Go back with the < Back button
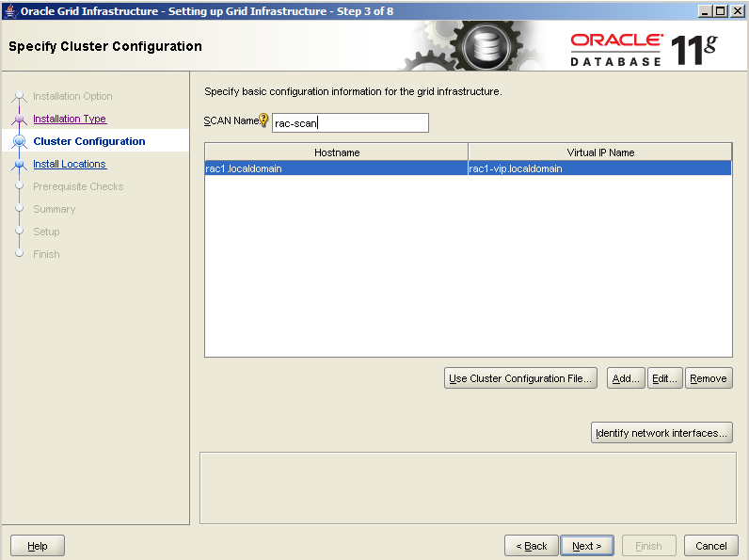Screen dimensions: 749x560 point(532,545)
